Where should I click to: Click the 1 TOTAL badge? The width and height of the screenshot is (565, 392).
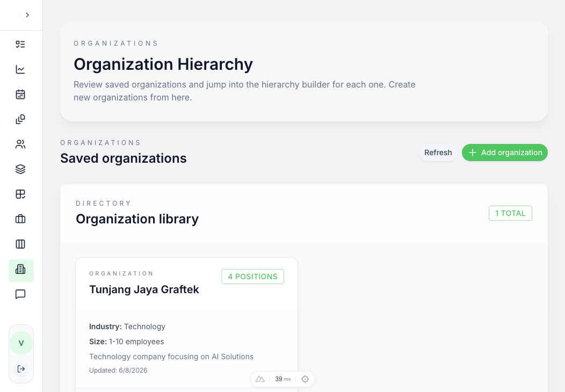[510, 213]
